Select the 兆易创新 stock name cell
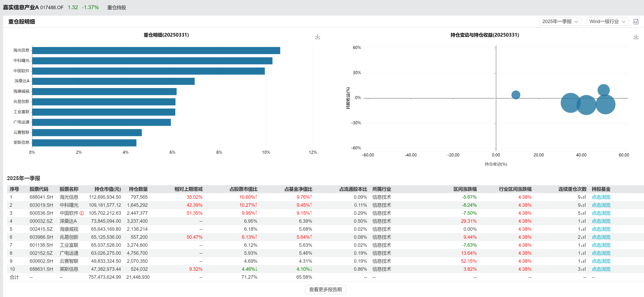The height and width of the screenshot is (297, 644). point(69,237)
